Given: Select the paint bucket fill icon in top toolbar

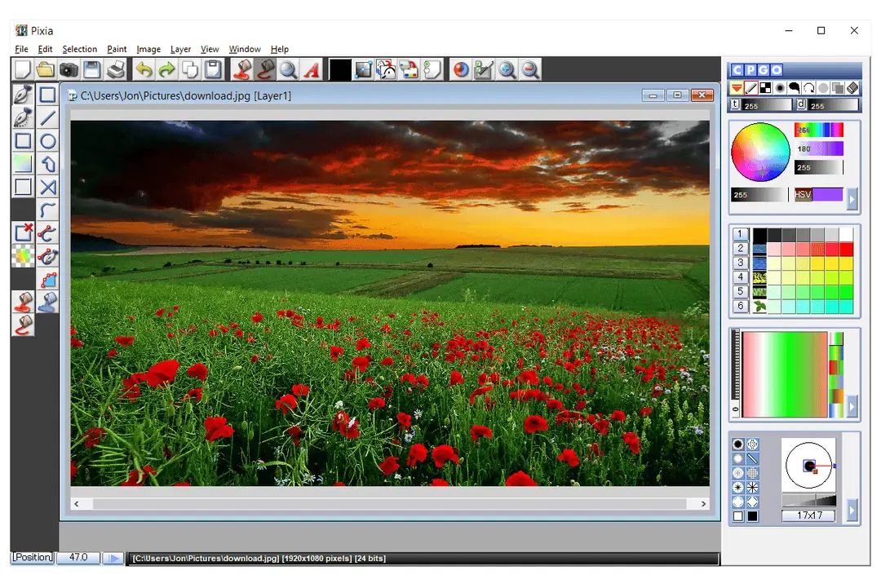Looking at the screenshot, I should [242, 69].
